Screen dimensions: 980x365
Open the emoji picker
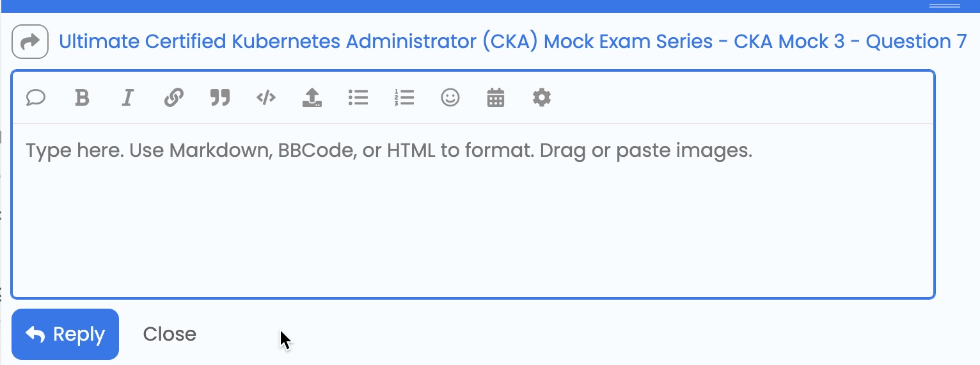click(450, 98)
